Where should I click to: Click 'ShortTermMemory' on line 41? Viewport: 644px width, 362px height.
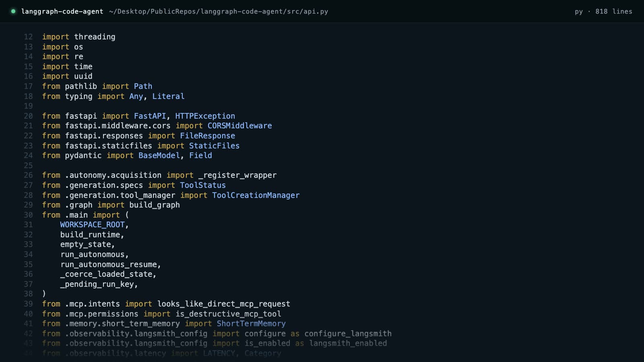click(252, 323)
